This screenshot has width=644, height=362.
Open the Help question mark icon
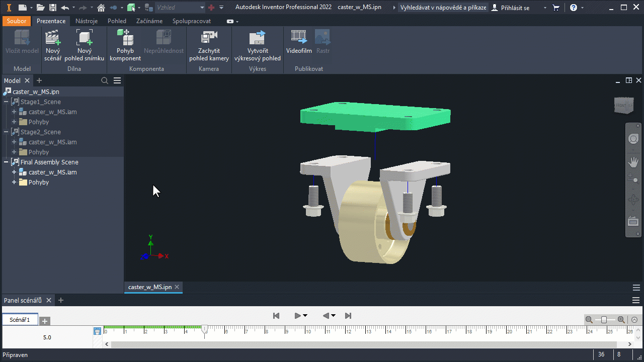(x=573, y=8)
